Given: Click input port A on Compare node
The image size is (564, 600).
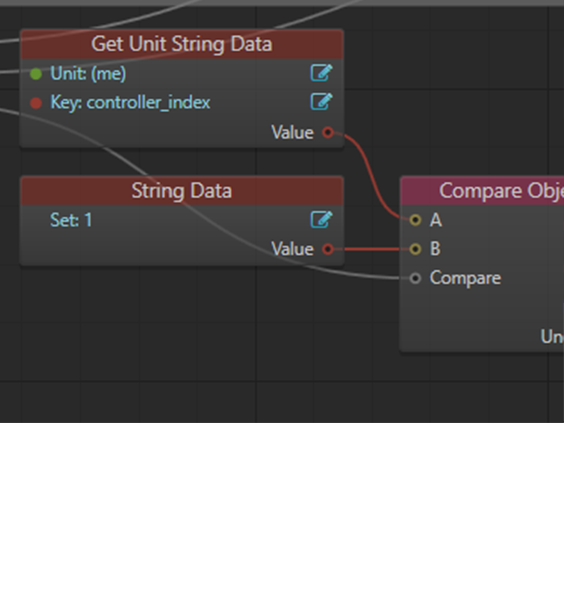Looking at the screenshot, I should pyautogui.click(x=415, y=220).
